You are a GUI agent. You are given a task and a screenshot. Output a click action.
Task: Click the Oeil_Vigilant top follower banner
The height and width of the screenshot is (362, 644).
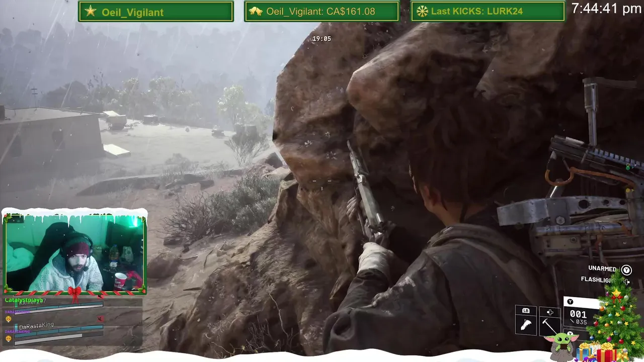[x=156, y=12]
